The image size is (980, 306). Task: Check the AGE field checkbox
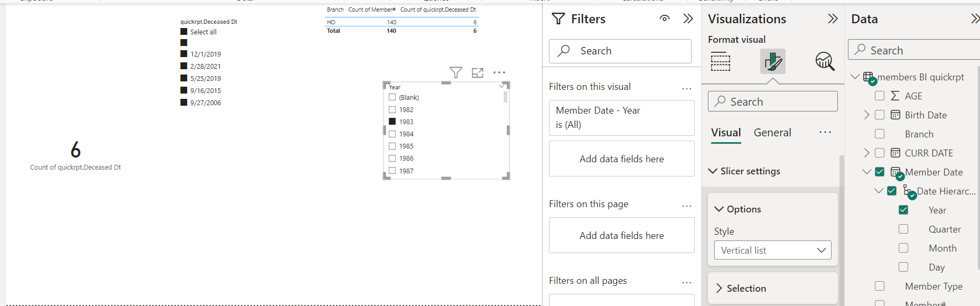[880, 96]
